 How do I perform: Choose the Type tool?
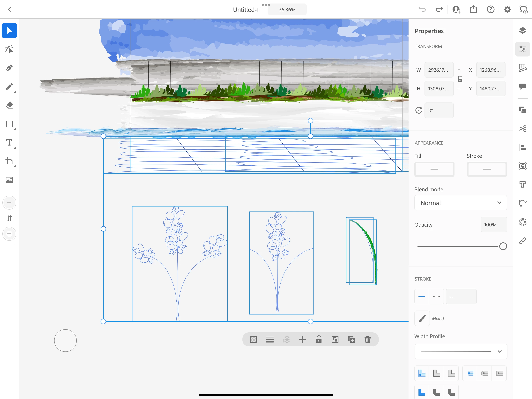(x=9, y=143)
